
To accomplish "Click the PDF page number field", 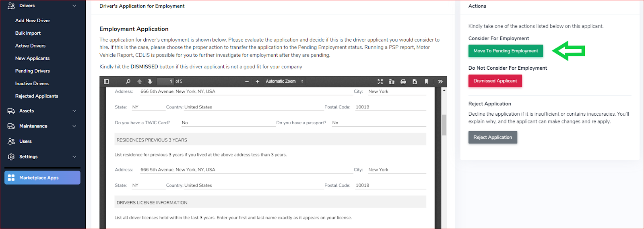I will (165, 81).
